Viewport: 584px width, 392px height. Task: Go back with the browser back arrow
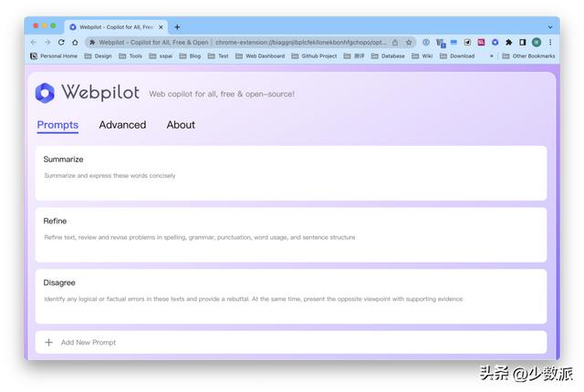click(x=34, y=43)
